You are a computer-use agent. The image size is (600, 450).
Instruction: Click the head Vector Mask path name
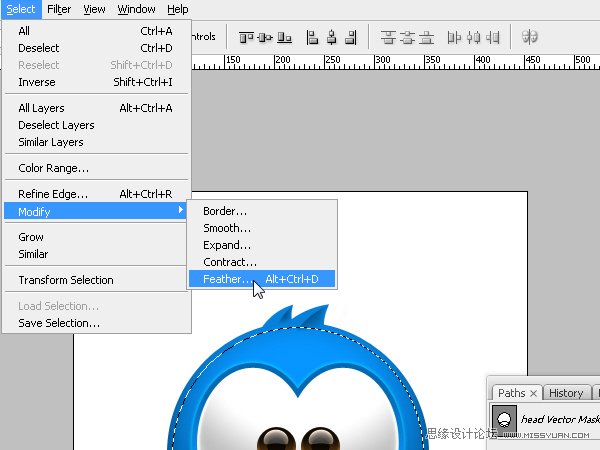pyautogui.click(x=560, y=420)
